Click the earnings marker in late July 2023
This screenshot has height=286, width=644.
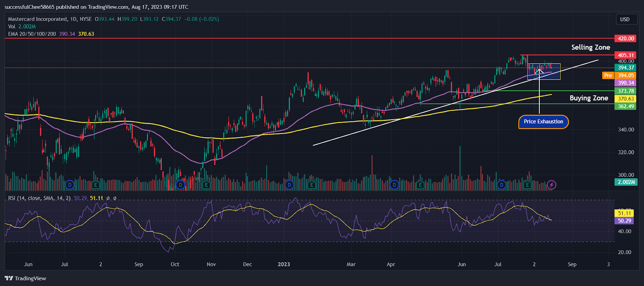click(527, 185)
